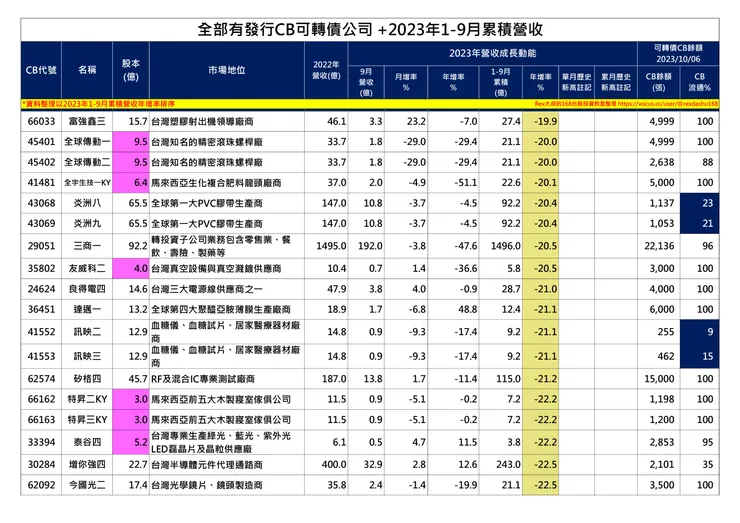
Task: Select CB code 45401
Action: point(41,142)
